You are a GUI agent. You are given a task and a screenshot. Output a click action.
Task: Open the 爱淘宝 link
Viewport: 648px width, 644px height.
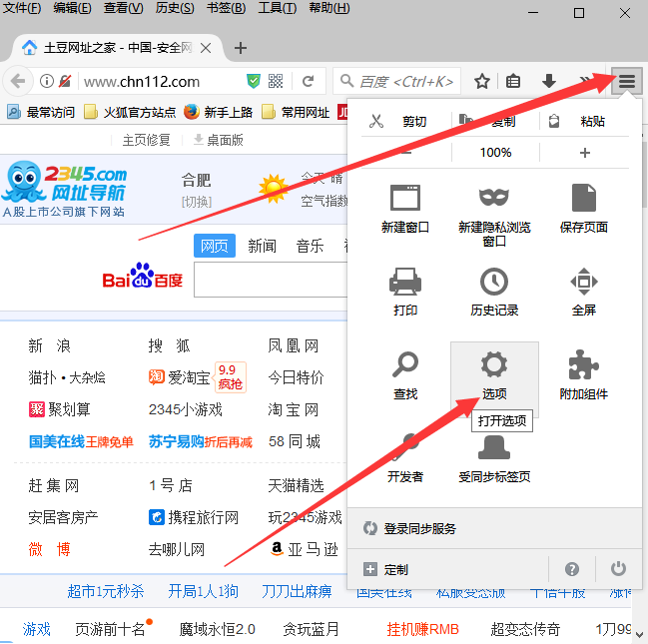pos(180,377)
